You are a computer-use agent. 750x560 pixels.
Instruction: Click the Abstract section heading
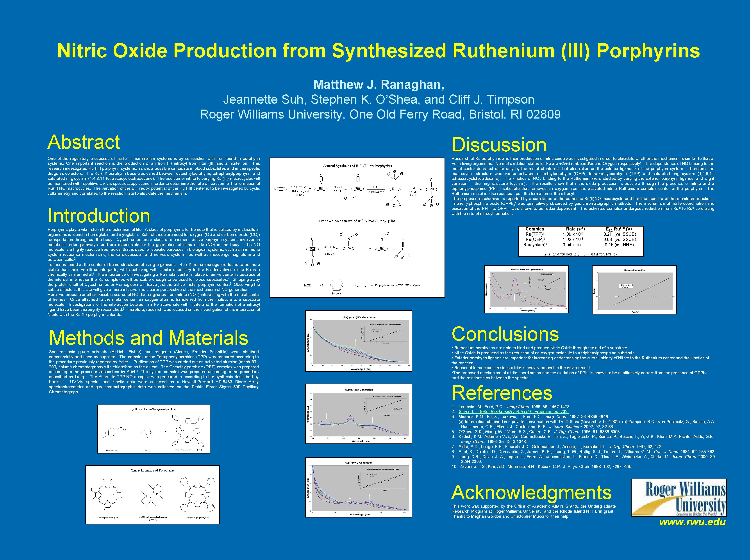coord(84,142)
